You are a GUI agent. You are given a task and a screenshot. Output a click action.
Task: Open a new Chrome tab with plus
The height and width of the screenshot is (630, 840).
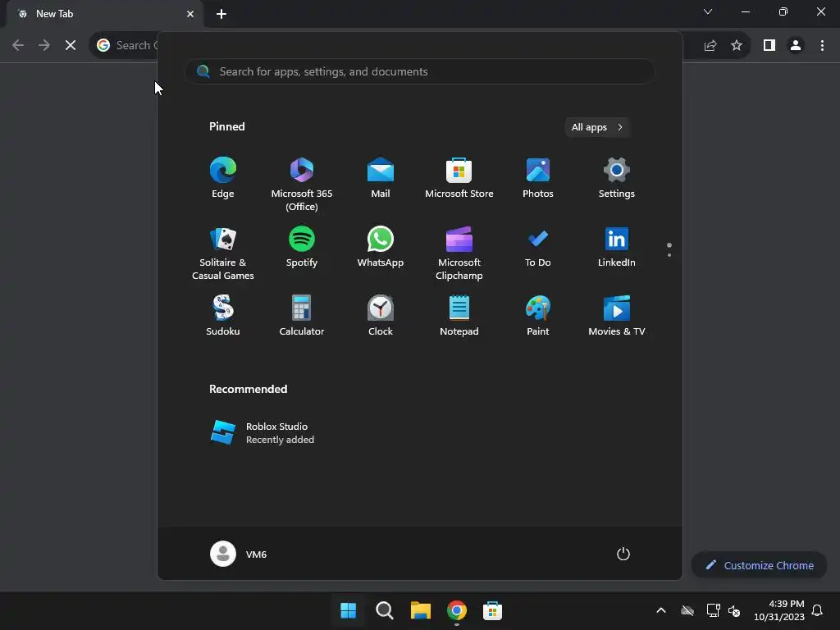click(x=221, y=14)
